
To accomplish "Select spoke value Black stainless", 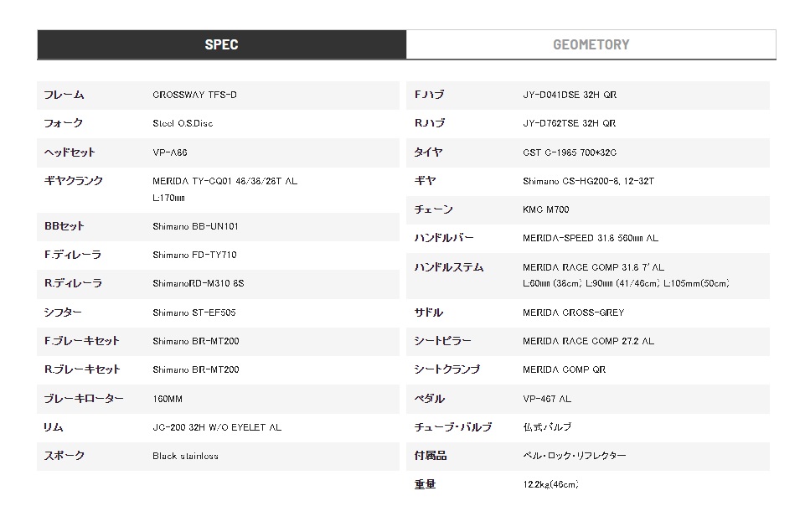I will pyautogui.click(x=185, y=456).
